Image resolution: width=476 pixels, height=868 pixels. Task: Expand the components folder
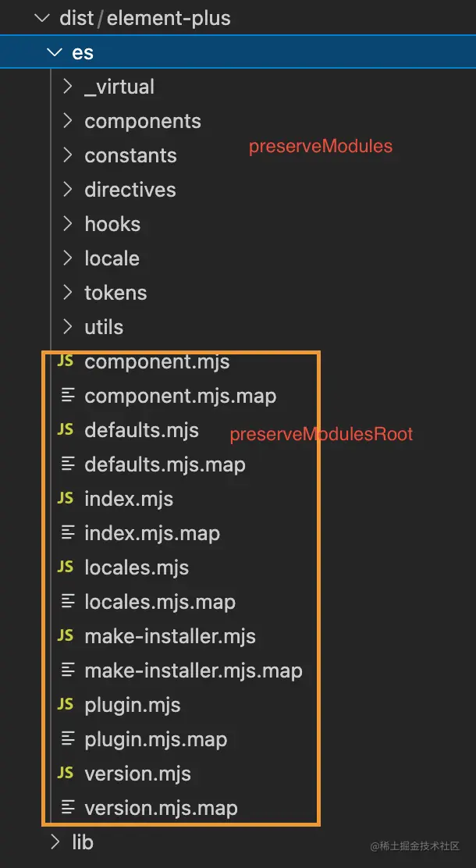point(68,121)
